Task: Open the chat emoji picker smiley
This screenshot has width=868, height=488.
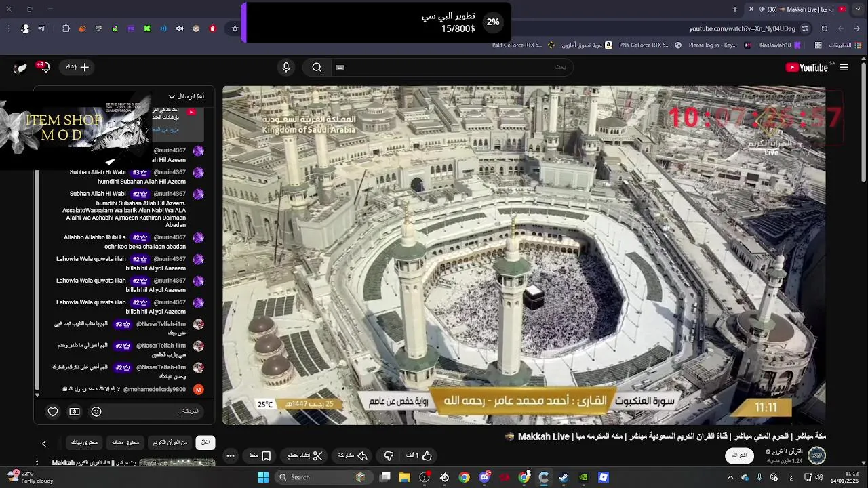Action: coord(96,411)
